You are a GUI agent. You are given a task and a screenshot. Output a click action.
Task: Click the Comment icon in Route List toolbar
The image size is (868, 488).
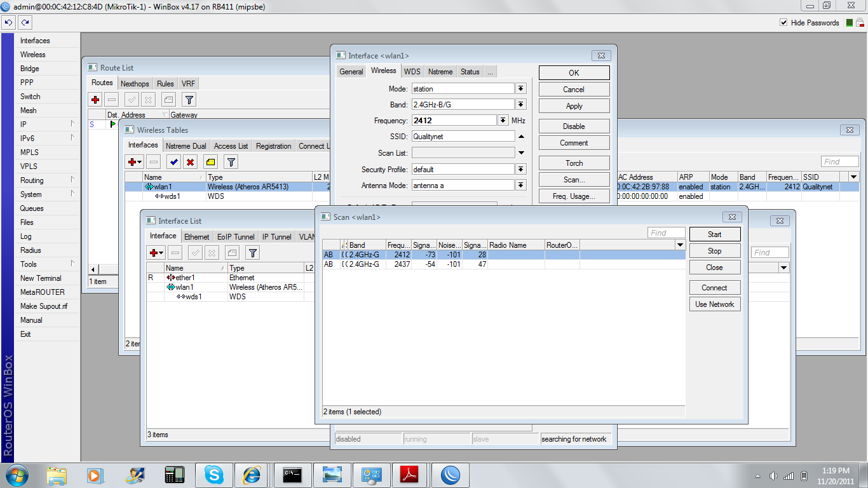tap(168, 99)
